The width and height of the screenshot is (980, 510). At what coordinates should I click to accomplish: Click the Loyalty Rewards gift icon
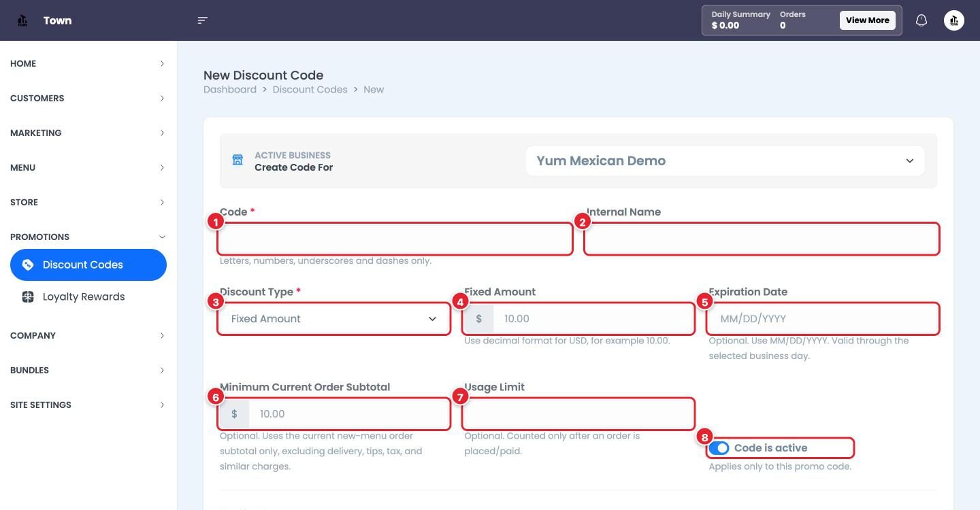click(x=28, y=297)
